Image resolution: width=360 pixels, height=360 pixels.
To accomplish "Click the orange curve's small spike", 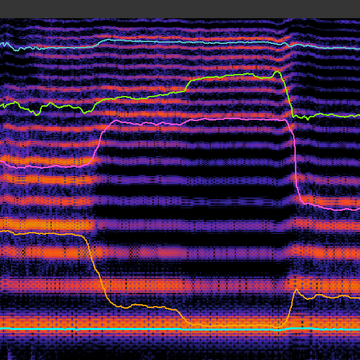I will coord(296,290).
